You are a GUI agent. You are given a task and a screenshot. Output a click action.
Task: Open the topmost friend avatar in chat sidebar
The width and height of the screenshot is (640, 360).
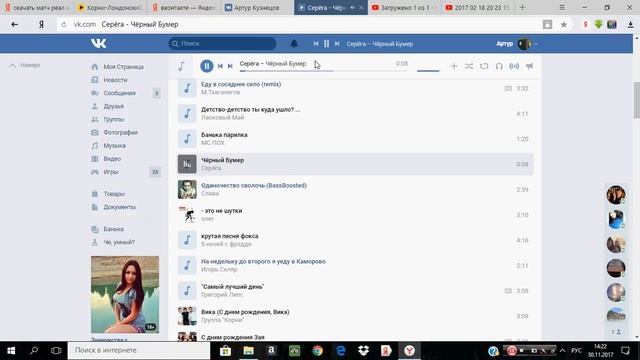point(616,194)
